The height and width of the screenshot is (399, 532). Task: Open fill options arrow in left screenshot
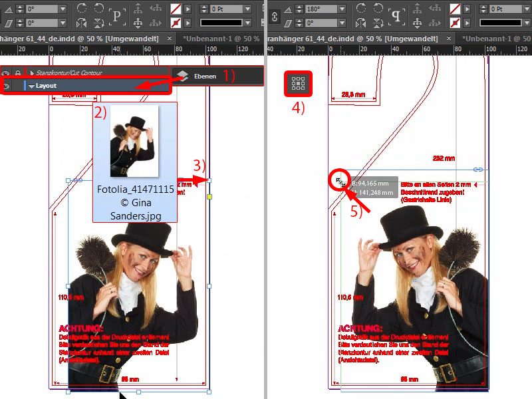pyautogui.click(x=188, y=9)
